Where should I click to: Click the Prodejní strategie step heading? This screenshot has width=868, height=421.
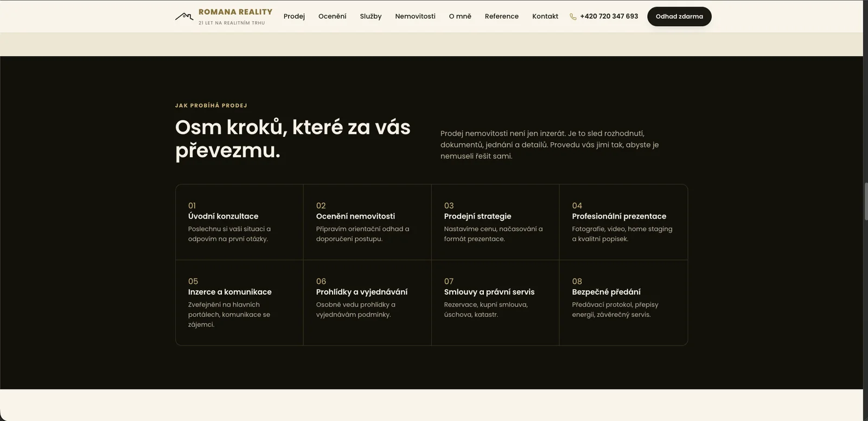coord(477,216)
